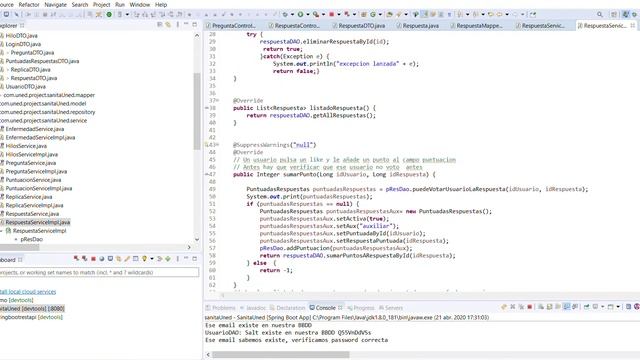Screen dimensions: 640x360
Task: Click the Link with Editor icon in Package Explorer
Action: [x=168, y=25]
